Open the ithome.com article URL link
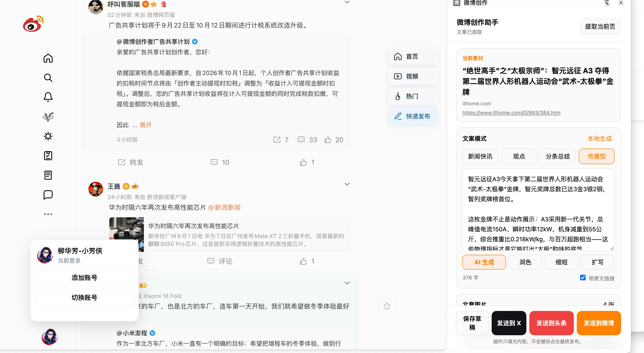Screen dimensions: 644x353 [x=511, y=113]
